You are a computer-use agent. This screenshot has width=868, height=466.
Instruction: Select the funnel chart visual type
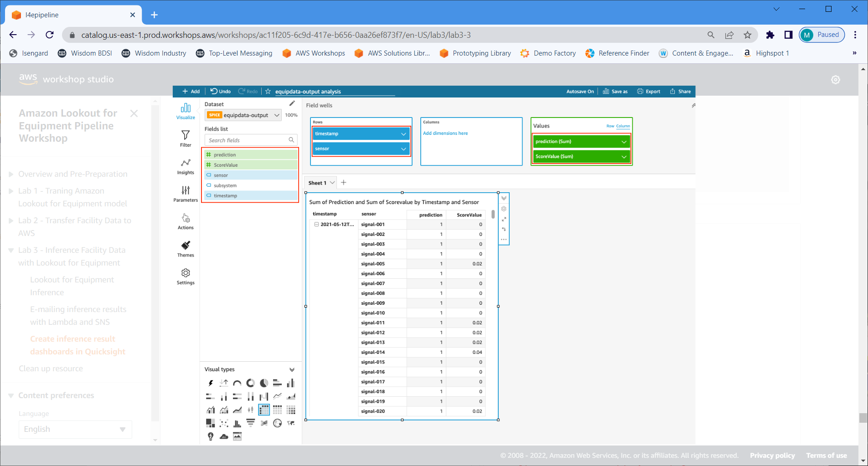pos(251,423)
